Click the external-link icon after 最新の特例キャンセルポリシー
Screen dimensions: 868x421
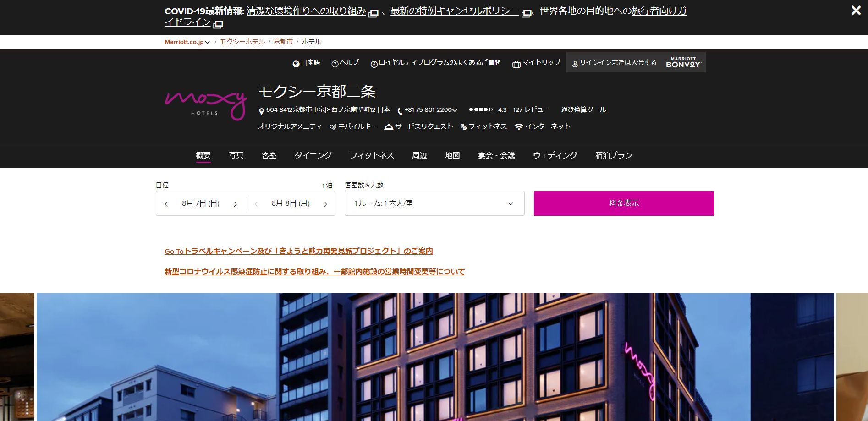click(527, 13)
